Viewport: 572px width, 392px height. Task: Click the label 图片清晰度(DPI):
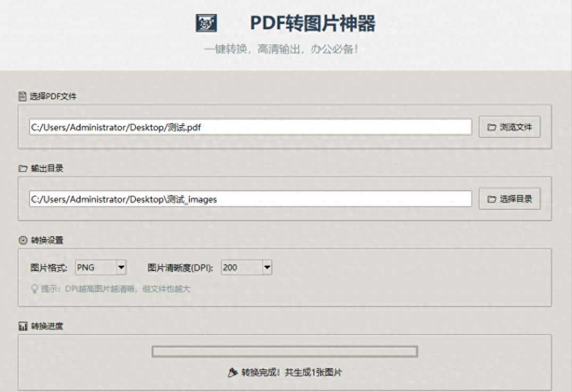click(180, 268)
